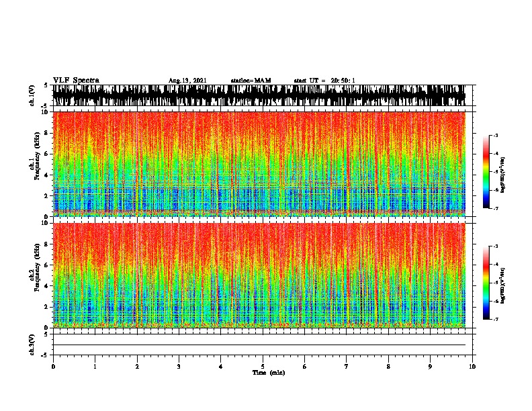Click the Aug.13, 2021 date label
This screenshot has width=532, height=411.
(x=187, y=81)
